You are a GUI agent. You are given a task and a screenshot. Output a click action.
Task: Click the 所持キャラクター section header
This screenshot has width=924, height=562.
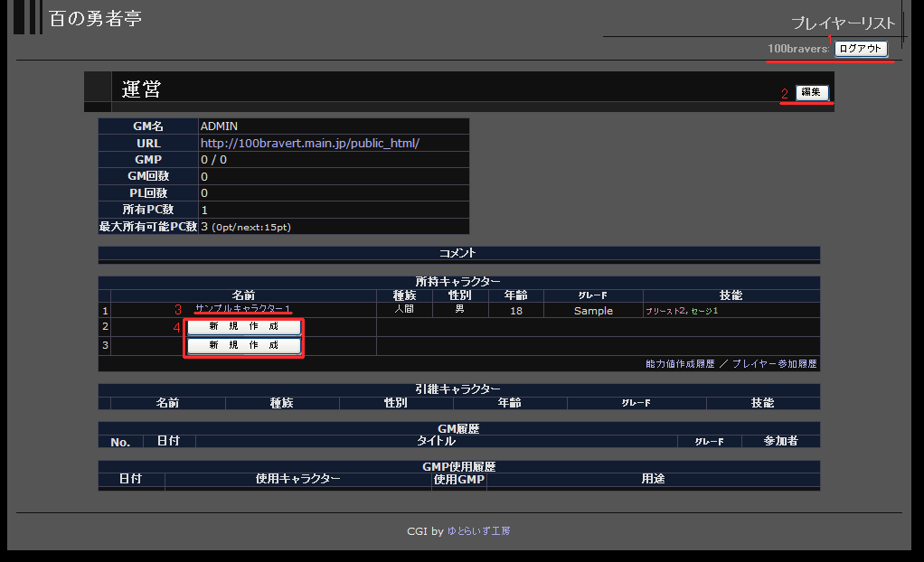tap(458, 282)
